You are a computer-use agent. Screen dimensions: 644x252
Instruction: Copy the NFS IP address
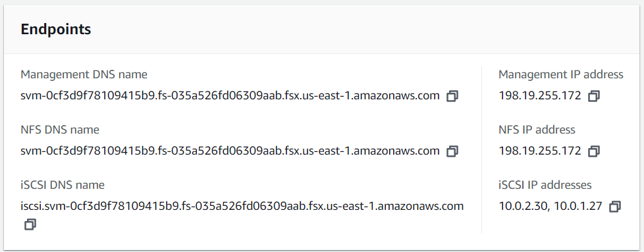594,151
